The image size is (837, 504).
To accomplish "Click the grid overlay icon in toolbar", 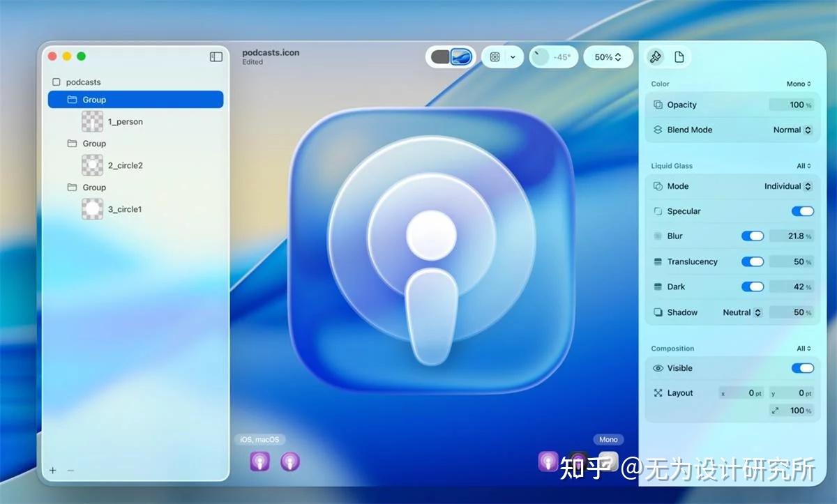I will tap(495, 57).
